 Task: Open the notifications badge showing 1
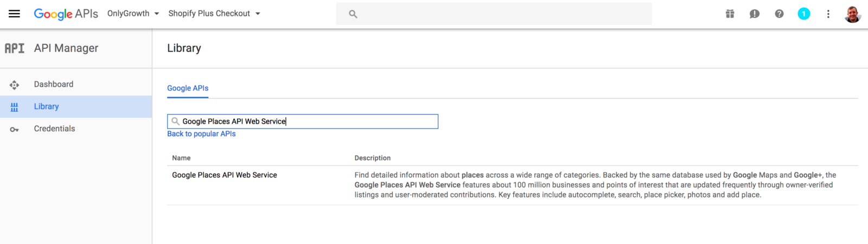click(x=803, y=14)
